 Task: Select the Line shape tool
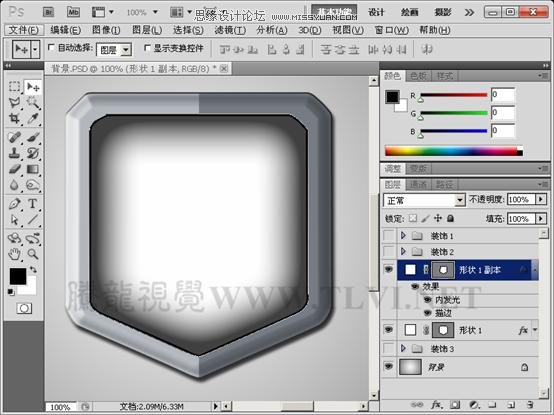click(33, 220)
